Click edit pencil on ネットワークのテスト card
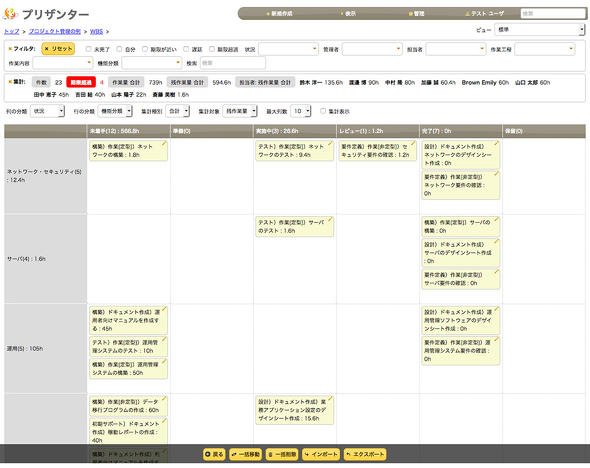 (330, 144)
